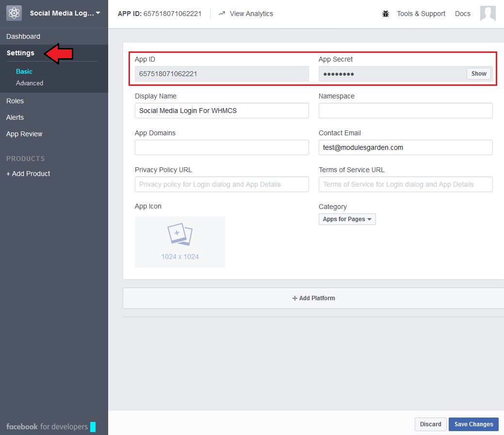
Task: Click the facebook for developers logo
Action: click(51, 427)
